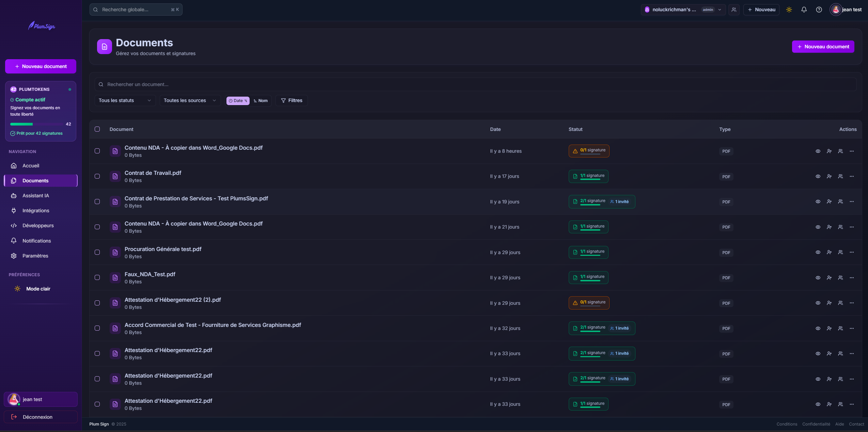Manage signers for Faux_NDA_Test.pdf

click(x=840, y=278)
